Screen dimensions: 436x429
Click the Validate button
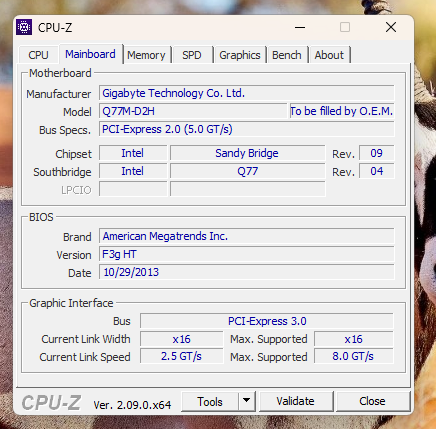click(x=295, y=401)
